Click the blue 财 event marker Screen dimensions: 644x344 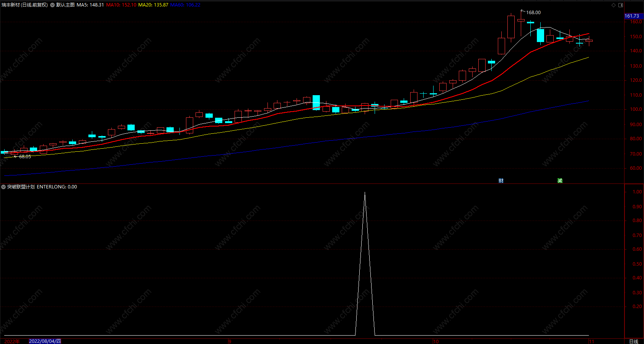(x=501, y=180)
